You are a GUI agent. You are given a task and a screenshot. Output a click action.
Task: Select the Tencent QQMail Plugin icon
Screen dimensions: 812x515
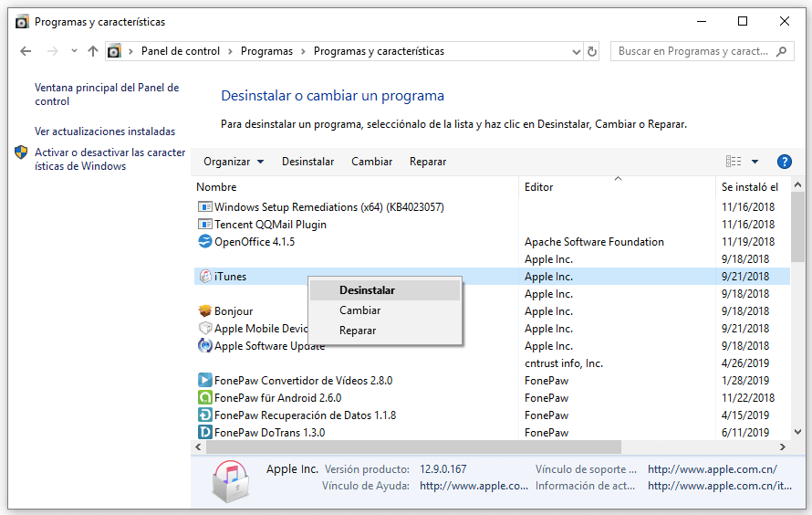click(x=205, y=225)
